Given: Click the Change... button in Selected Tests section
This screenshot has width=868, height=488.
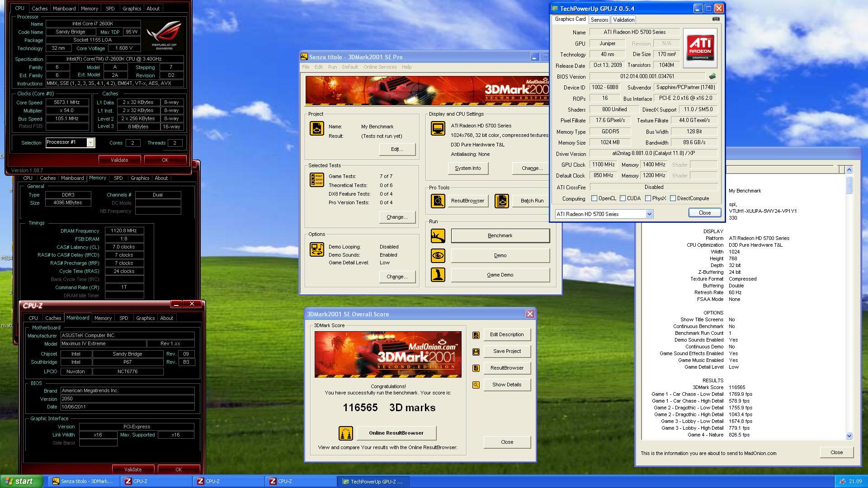Looking at the screenshot, I should pos(397,217).
